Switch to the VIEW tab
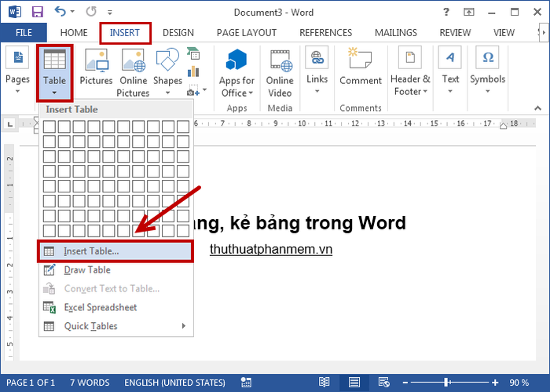The width and height of the screenshot is (550, 392). 504,33
